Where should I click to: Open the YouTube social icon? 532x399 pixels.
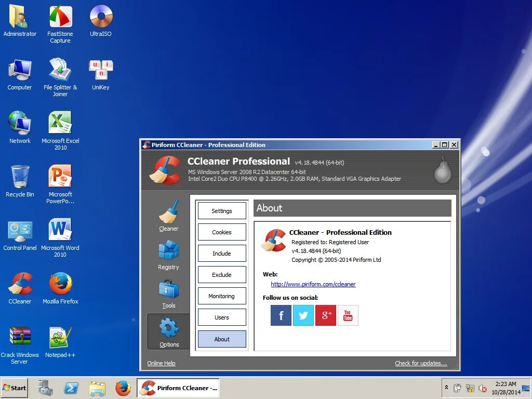[x=348, y=315]
